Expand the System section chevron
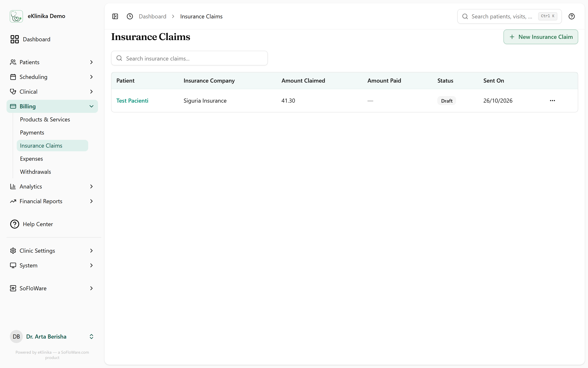Image resolution: width=588 pixels, height=368 pixels. [91, 265]
